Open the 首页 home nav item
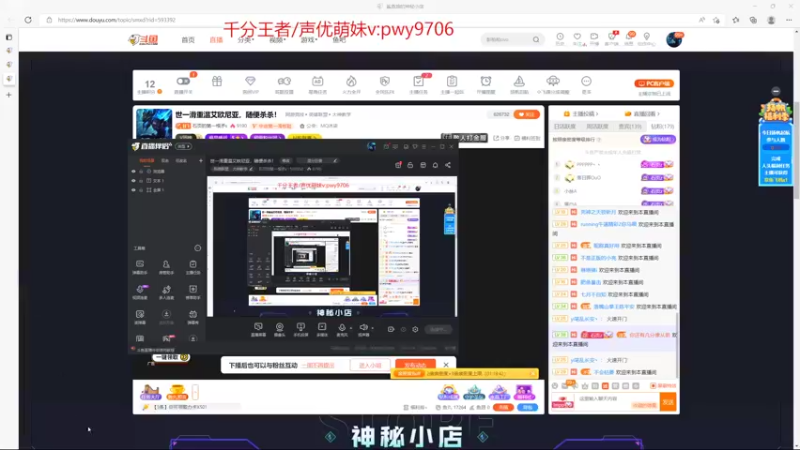The image size is (800, 450). coord(188,40)
